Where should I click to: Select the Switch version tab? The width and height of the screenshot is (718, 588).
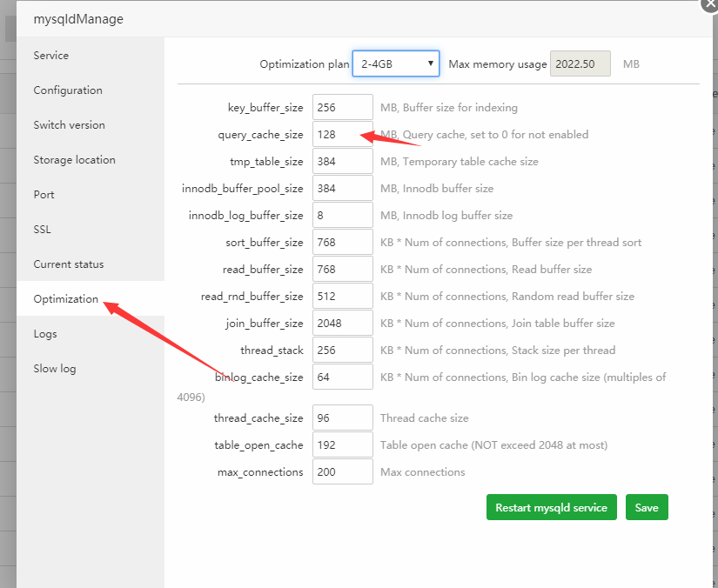pyautogui.click(x=69, y=125)
